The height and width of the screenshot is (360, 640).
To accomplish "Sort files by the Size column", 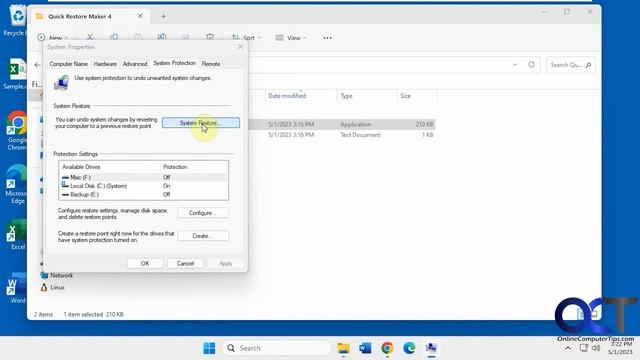I will click(405, 96).
